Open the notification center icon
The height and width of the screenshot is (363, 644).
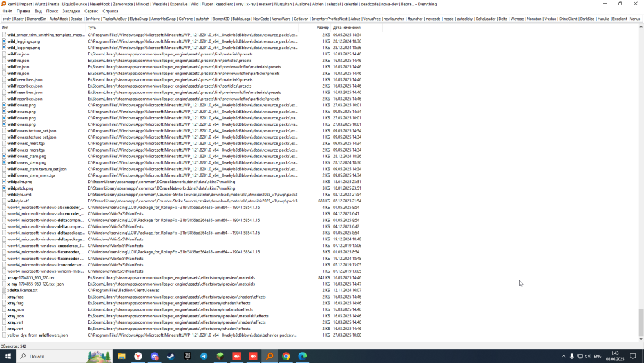pyautogui.click(x=633, y=357)
